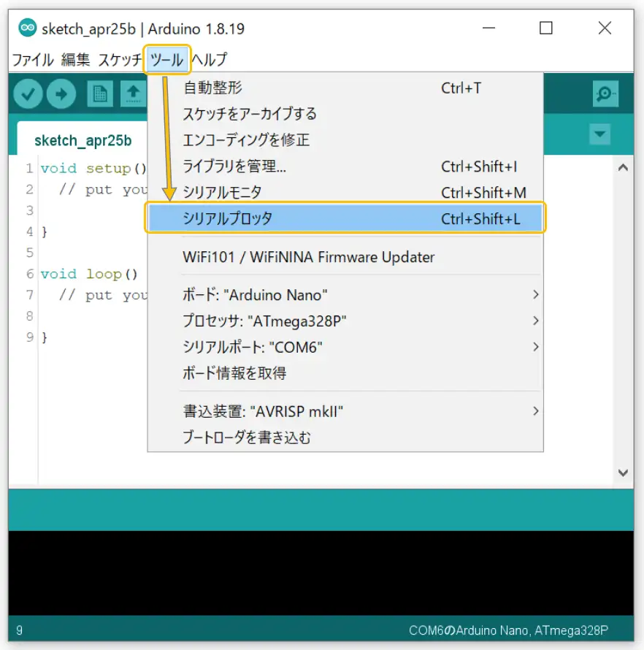Screen dimensions: 644x650
Task: Click the Verify checkmark toolbar button
Action: point(28,94)
